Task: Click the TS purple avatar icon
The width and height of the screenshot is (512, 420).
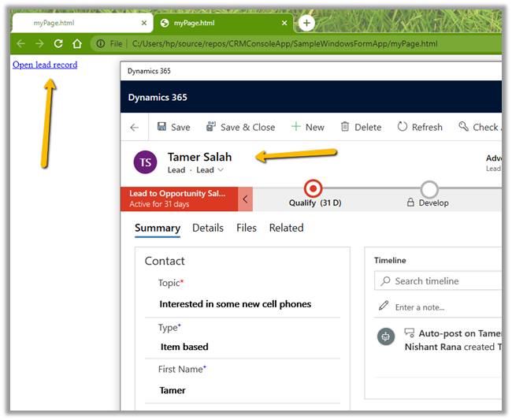Action: pos(146,162)
